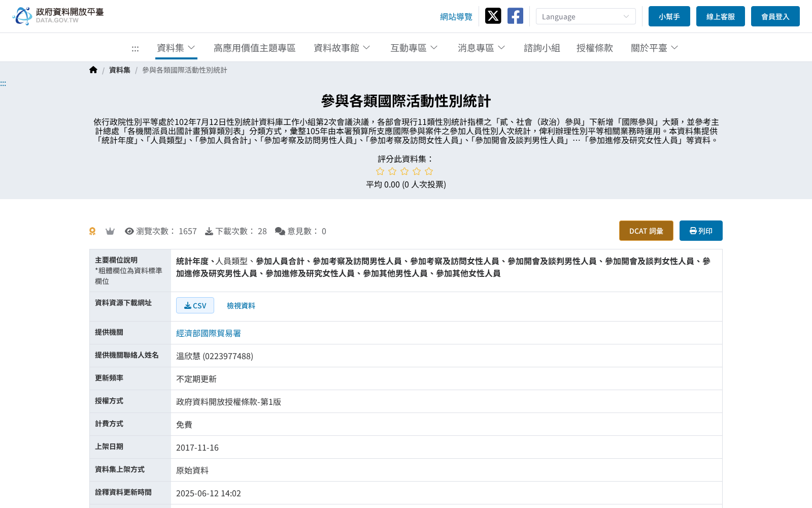Click the 會員登入 login button
Screen dimensions: 812x508
(775, 16)
